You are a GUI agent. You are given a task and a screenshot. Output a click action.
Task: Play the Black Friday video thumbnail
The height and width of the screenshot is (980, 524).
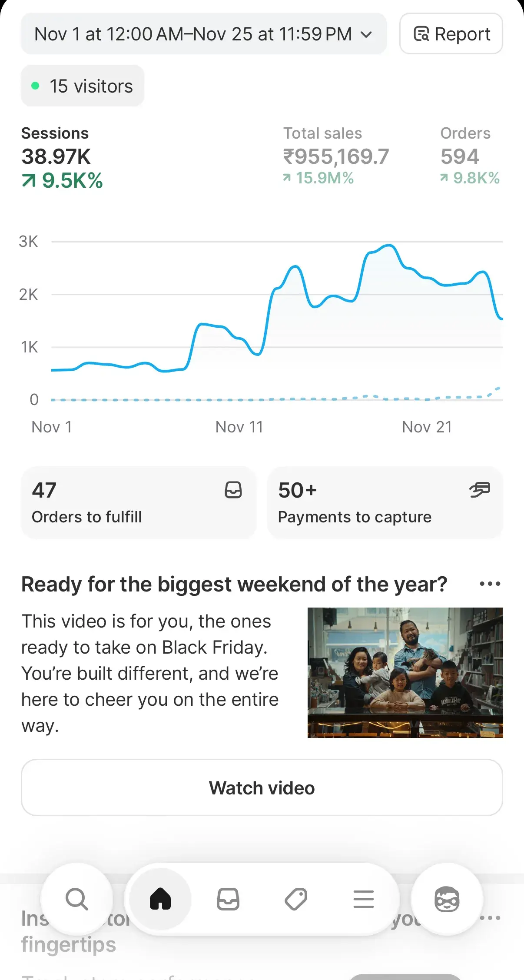(x=405, y=672)
